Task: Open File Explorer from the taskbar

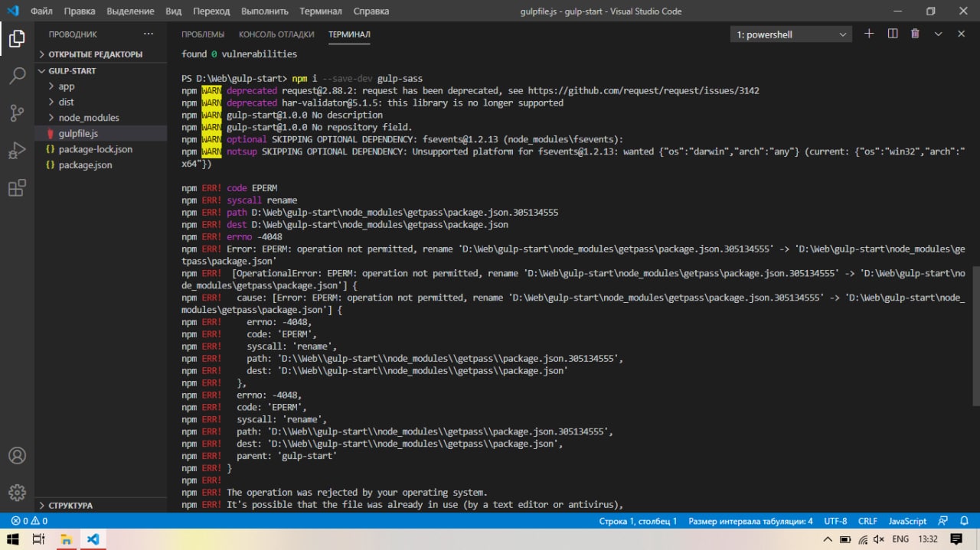Action: click(x=67, y=539)
